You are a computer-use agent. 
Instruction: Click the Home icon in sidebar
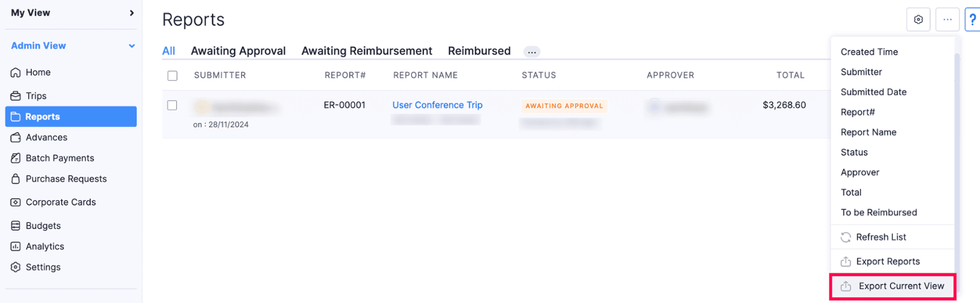click(16, 72)
